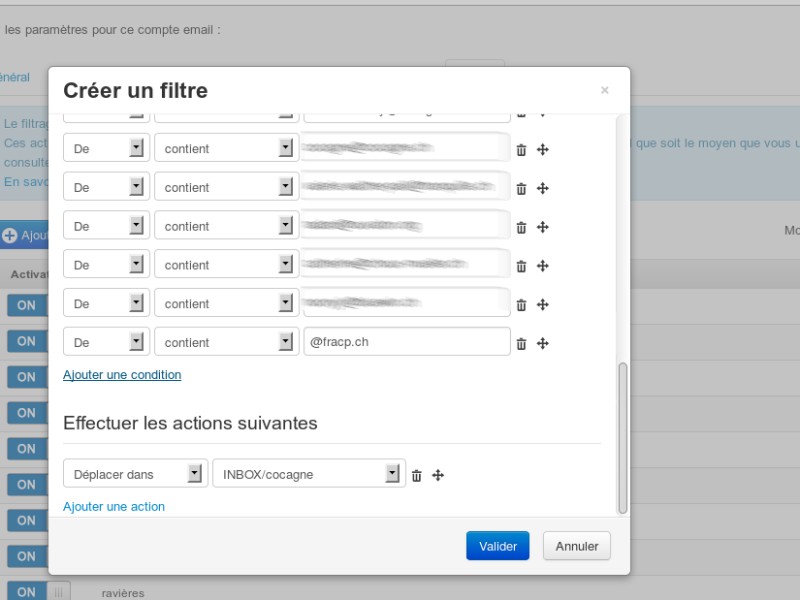Viewport: 800px width, 600px height.
Task: Click the trash icon of the first blurred condition row
Action: (x=521, y=150)
